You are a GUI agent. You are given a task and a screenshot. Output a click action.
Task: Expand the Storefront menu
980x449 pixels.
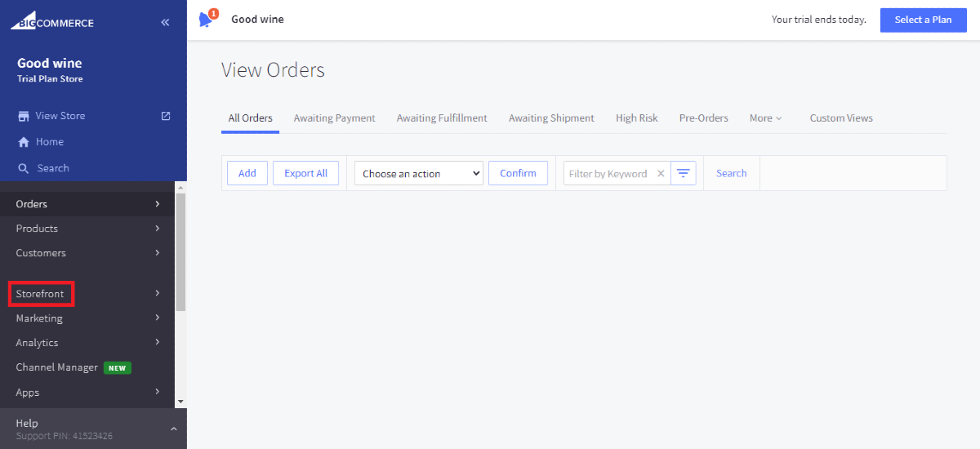click(41, 294)
